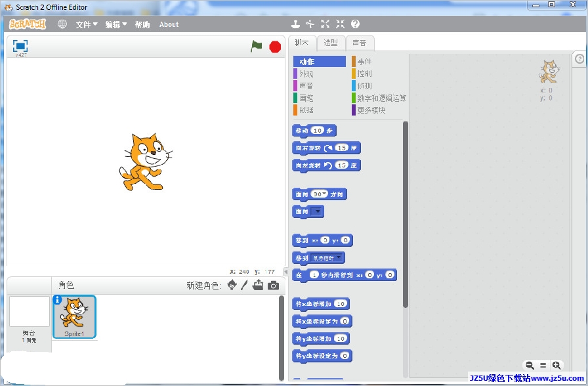Click the 10 field in 将x坐标增加 block
This screenshot has width=588, height=386.
click(341, 303)
